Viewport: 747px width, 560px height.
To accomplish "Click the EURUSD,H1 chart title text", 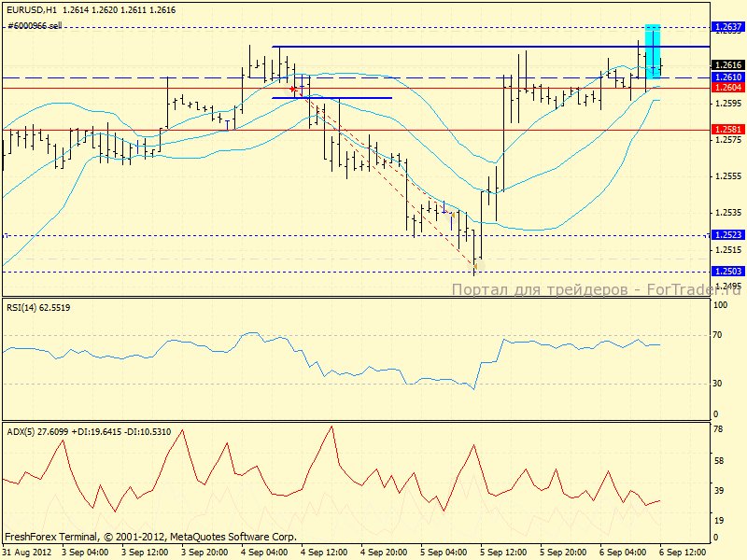I will click(x=35, y=9).
